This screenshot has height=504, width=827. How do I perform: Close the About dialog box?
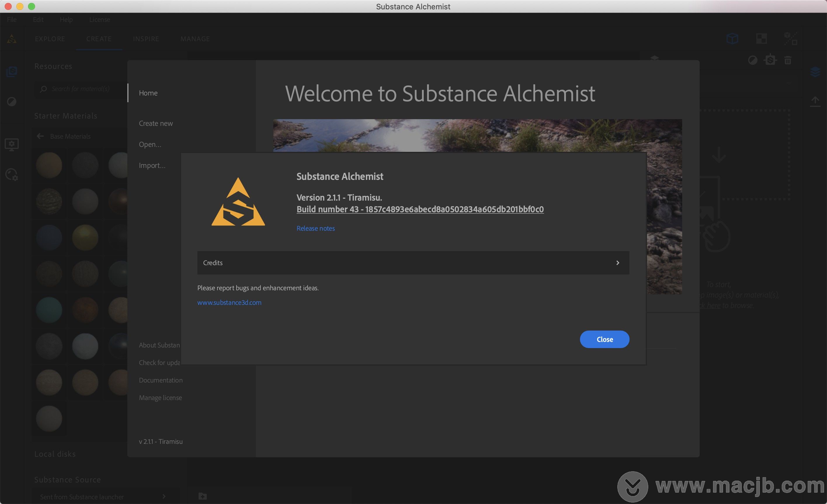[604, 339]
